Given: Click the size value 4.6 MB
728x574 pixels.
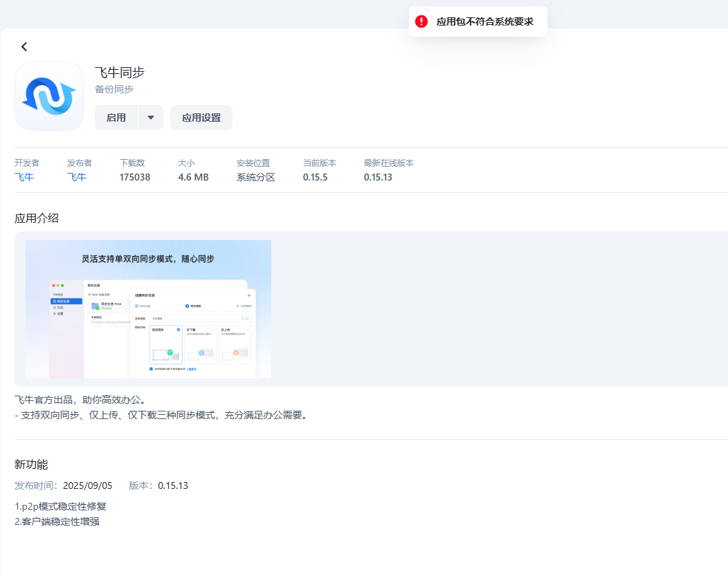Looking at the screenshot, I should (x=193, y=177).
